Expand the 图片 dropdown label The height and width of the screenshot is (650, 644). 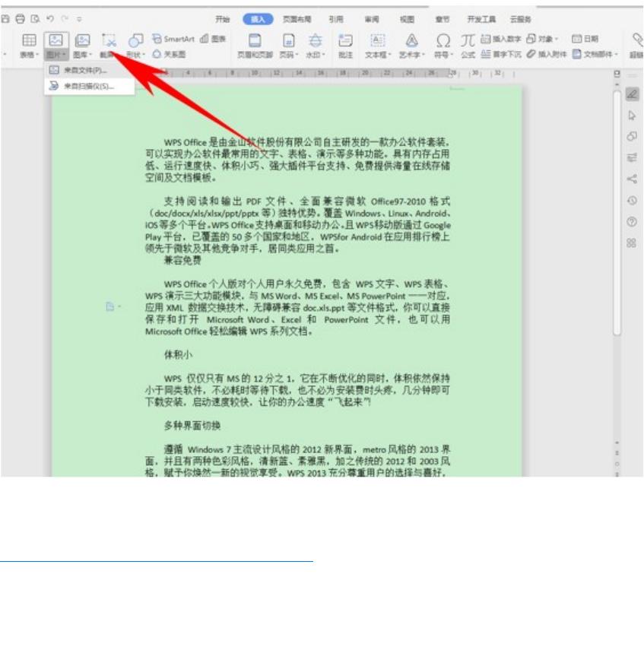[x=56, y=55]
